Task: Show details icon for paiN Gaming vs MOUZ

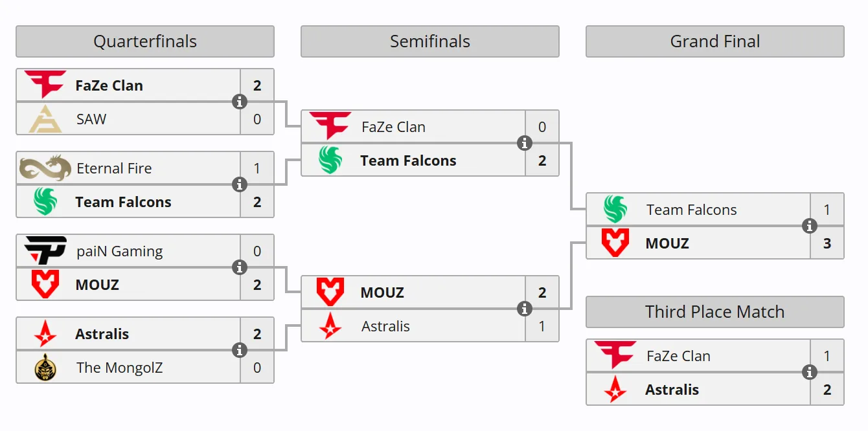Action: coord(240,267)
